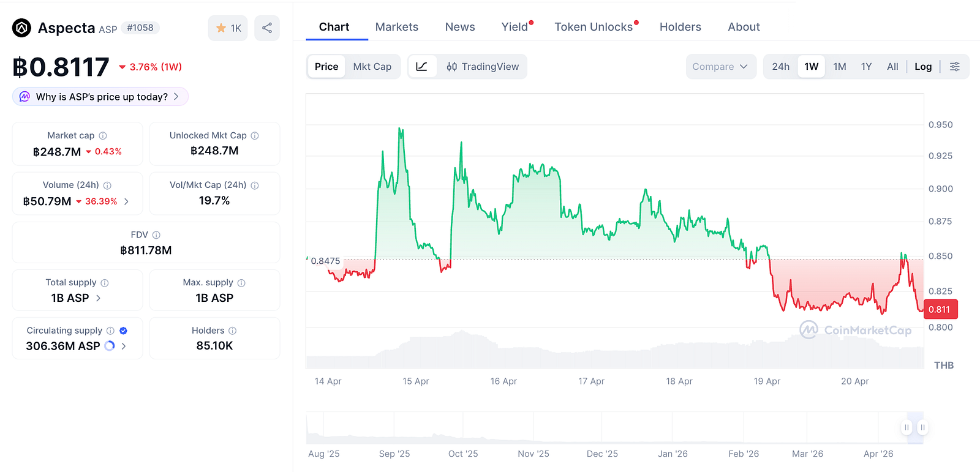
Task: Open the Holders tab
Action: point(680,27)
